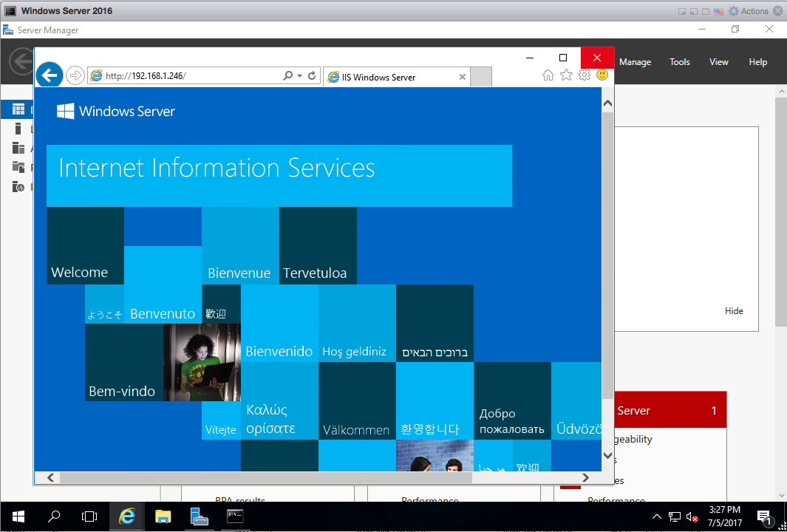Viewport: 787px width, 532px height.
Task: Click the Server Manager back navigation arrow
Action: [x=22, y=61]
